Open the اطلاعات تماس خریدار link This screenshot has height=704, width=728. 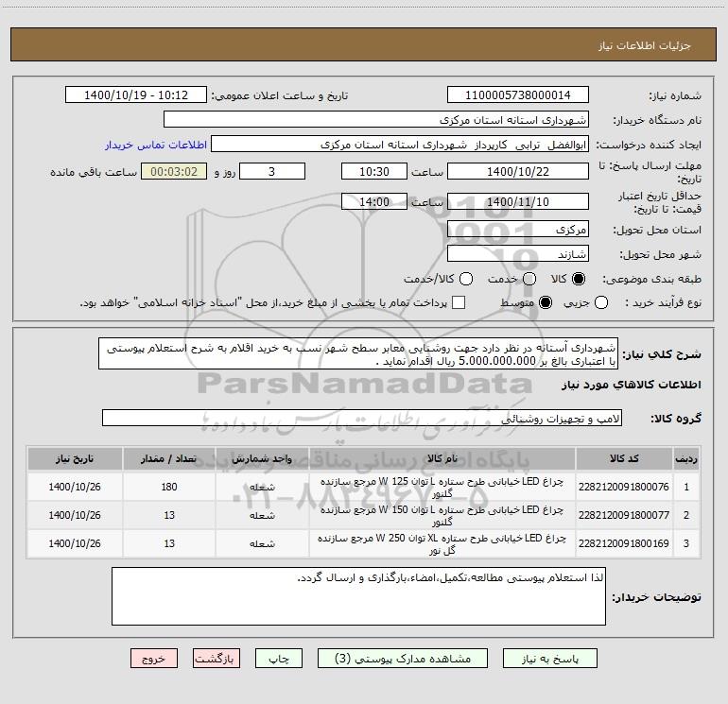pyautogui.click(x=156, y=145)
